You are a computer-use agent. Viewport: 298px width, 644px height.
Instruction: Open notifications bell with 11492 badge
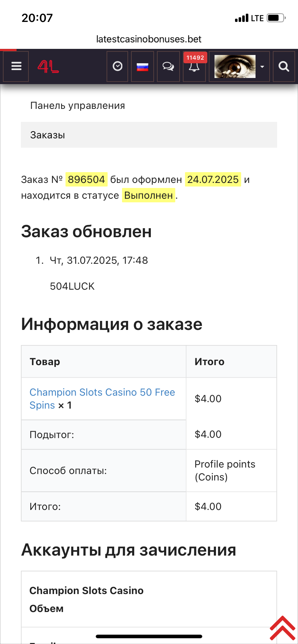[x=194, y=66]
